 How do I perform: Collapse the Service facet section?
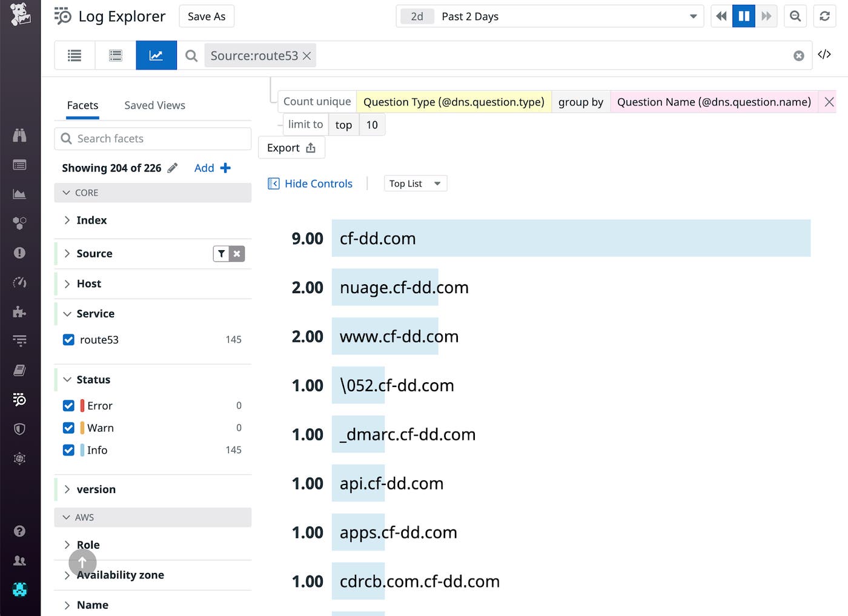67,314
